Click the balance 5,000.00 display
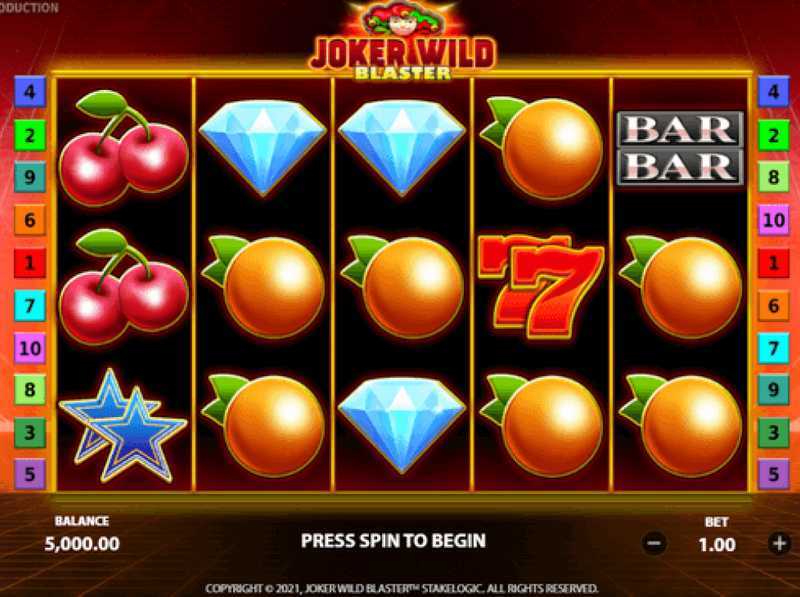The height and width of the screenshot is (597, 800). tap(82, 543)
